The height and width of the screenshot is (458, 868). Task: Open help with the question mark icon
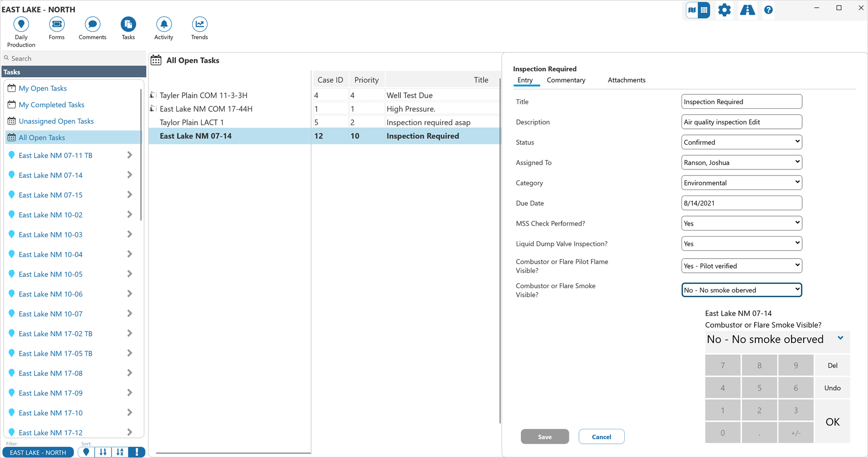point(768,10)
